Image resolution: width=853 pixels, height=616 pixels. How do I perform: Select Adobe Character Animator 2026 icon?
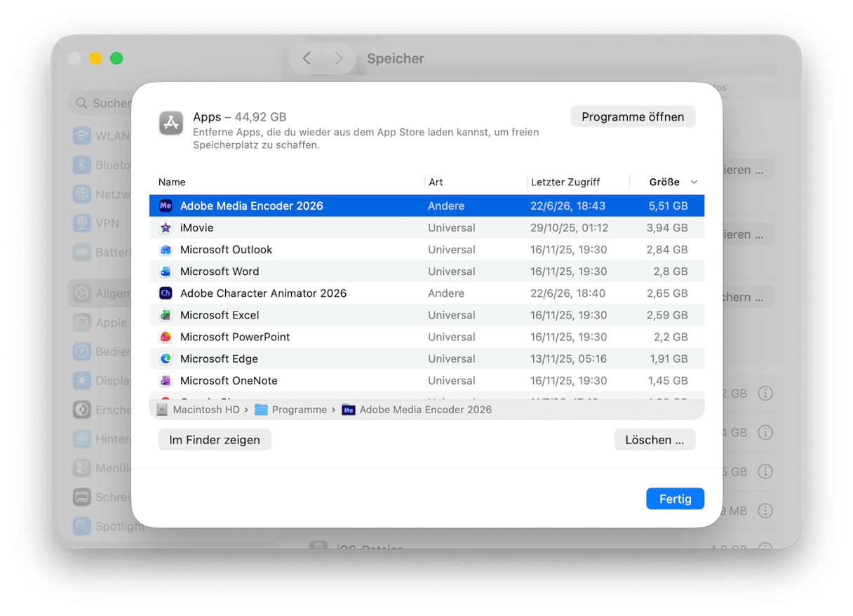point(166,293)
